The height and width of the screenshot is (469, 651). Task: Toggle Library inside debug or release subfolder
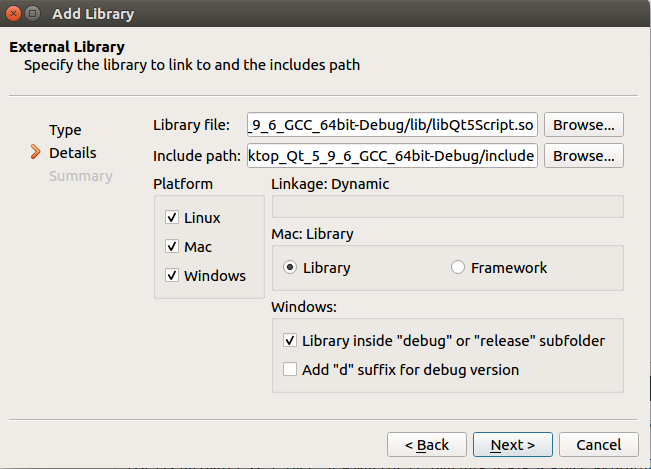click(x=290, y=340)
